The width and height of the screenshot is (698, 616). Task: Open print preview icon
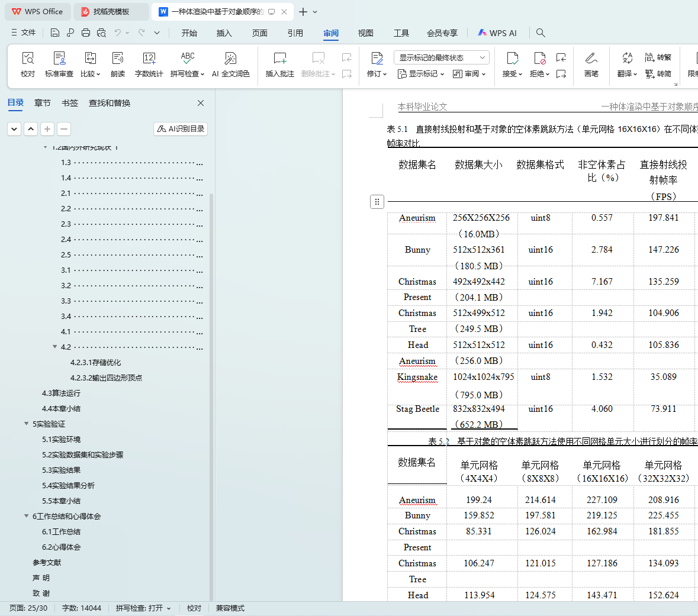pyautogui.click(x=101, y=33)
